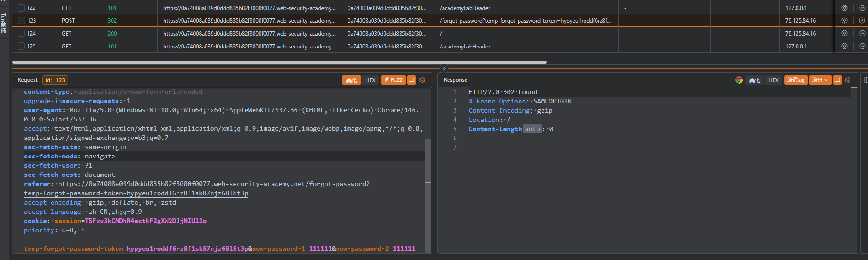Open Response panel settings gear
Screen dimensions: 868x260
848,80
